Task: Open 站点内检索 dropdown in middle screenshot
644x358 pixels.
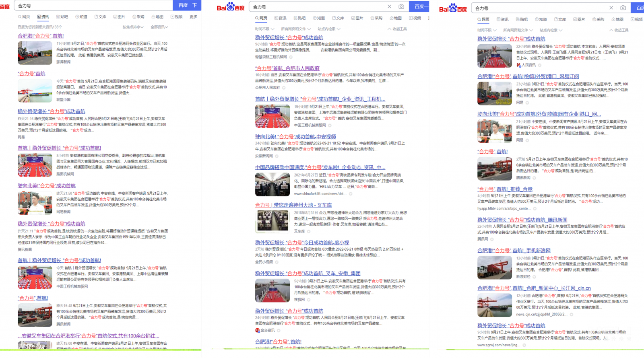Action: pyautogui.click(x=329, y=29)
